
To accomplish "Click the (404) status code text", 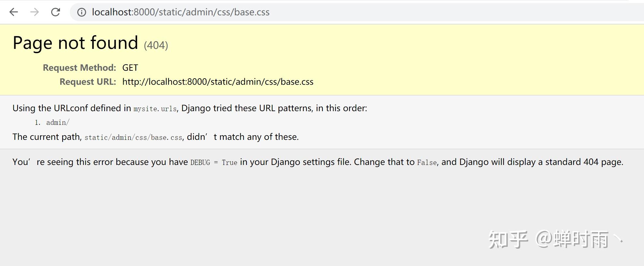I will (x=156, y=45).
